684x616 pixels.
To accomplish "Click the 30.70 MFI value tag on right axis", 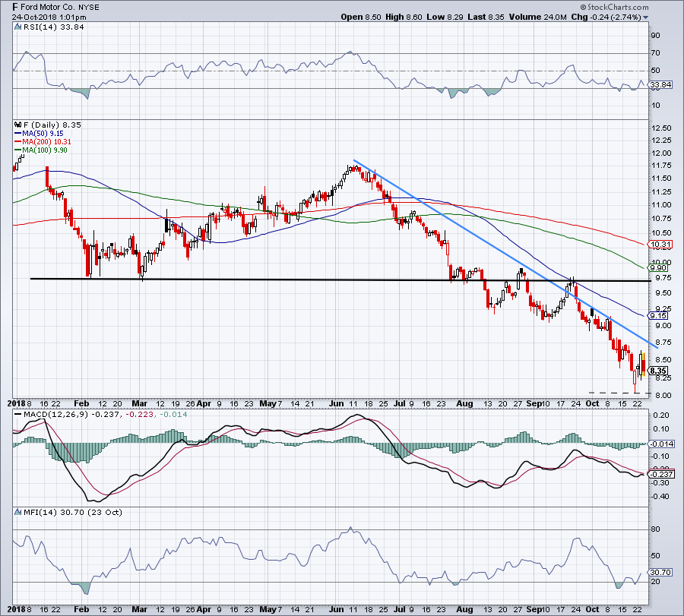I will click(x=660, y=573).
